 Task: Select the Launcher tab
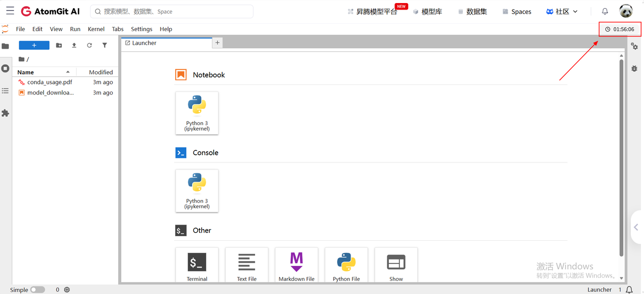click(x=167, y=43)
